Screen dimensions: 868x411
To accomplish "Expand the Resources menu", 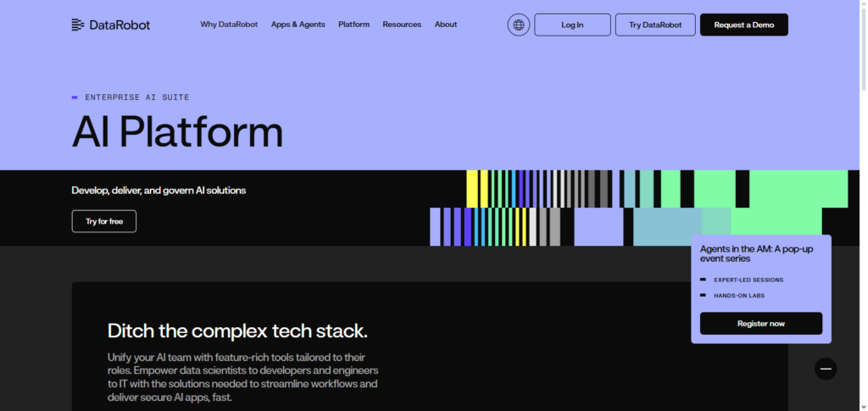I will (402, 25).
